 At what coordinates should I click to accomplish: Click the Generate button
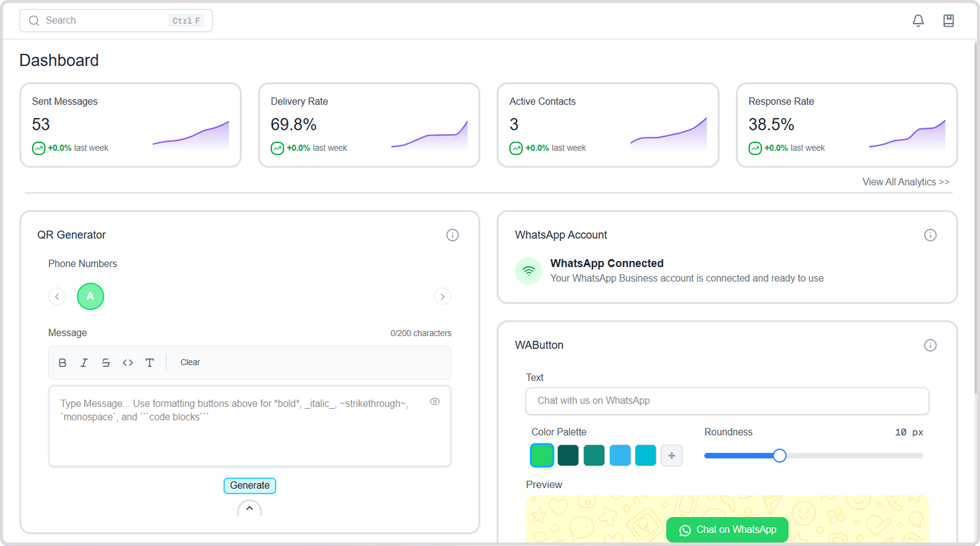(x=250, y=486)
